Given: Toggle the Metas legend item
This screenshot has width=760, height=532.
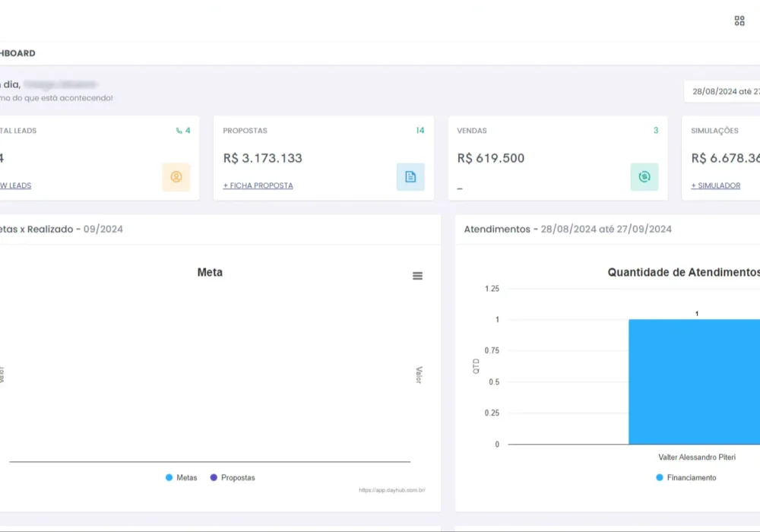Looking at the screenshot, I should pyautogui.click(x=182, y=477).
